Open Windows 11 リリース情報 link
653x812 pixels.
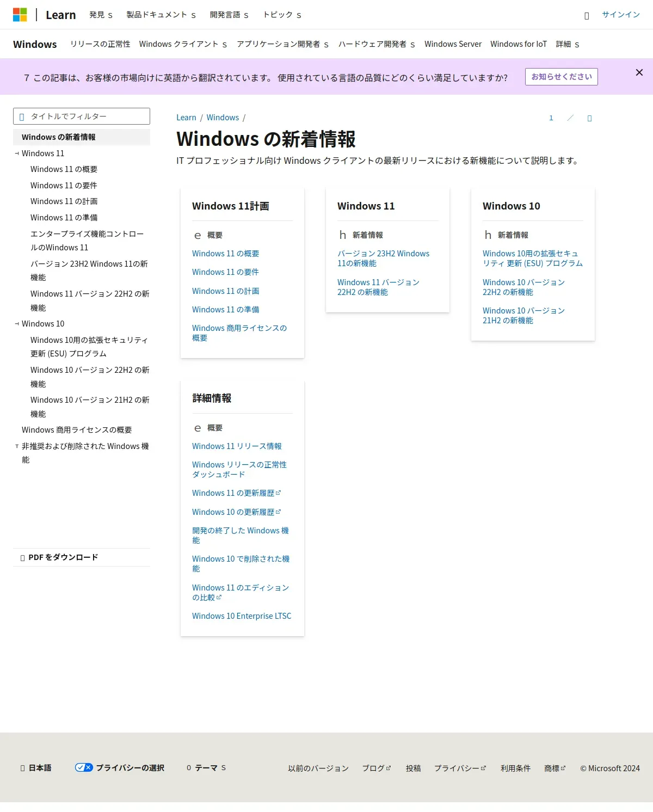[x=237, y=446]
